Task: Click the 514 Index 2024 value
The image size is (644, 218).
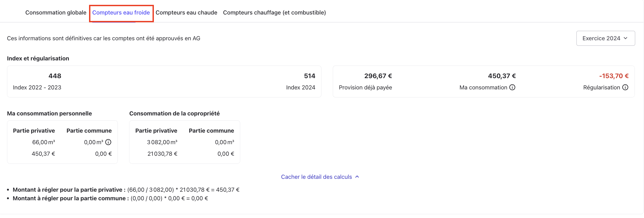Action: coord(309,76)
